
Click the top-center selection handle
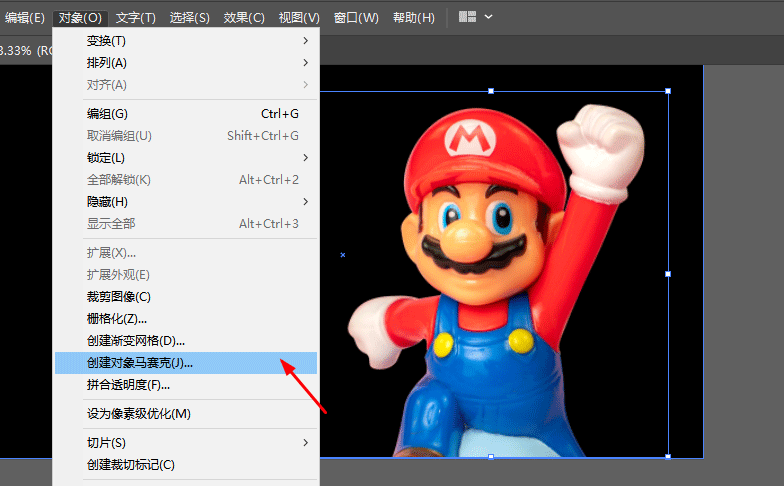(x=491, y=91)
